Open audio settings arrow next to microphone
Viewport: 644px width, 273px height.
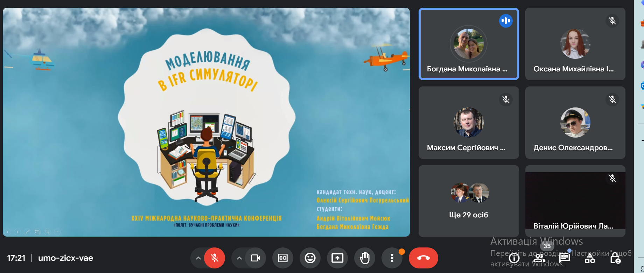(x=198, y=258)
